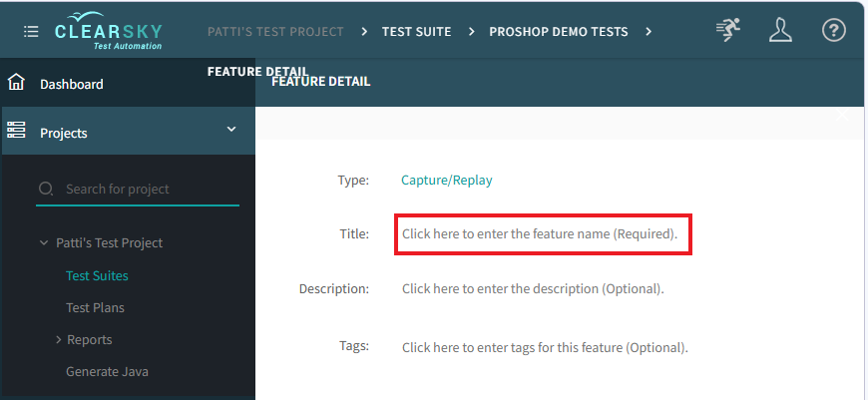Click the ClearSky Test Automation logo
868x400 pixels.
pyautogui.click(x=108, y=31)
